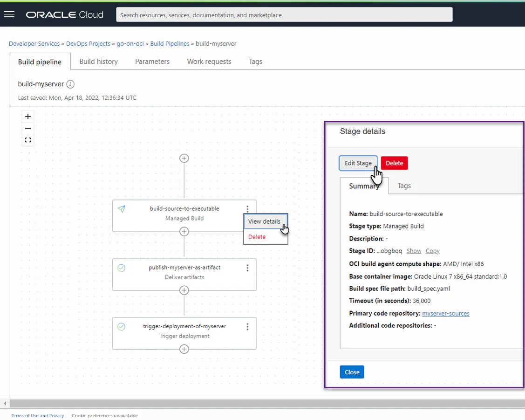Click the zoom out minus icon

point(28,128)
